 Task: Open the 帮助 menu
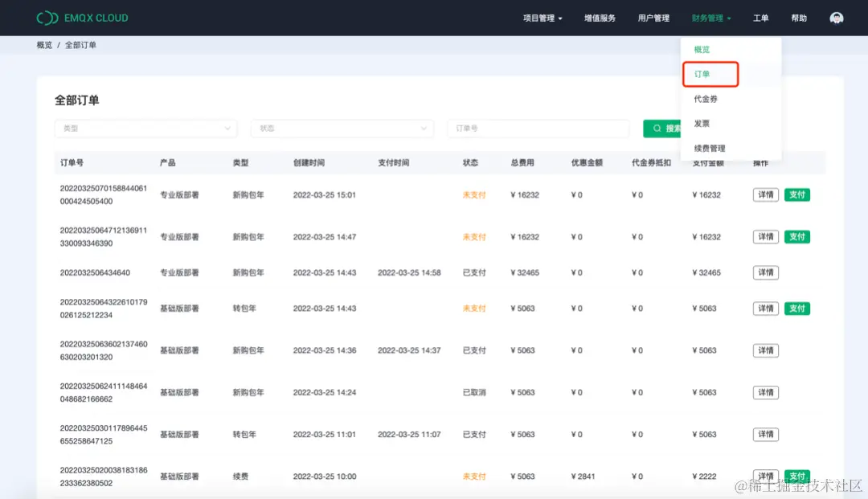[x=798, y=18]
